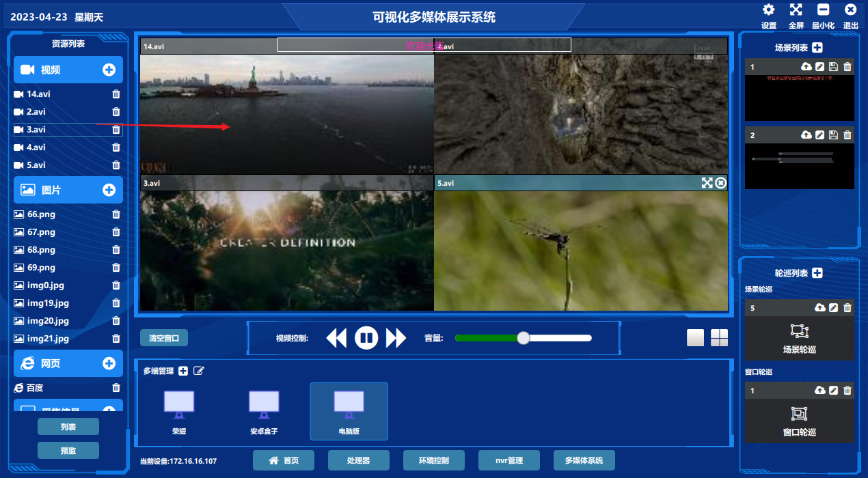Delete 场景轮巡 item 5
The image size is (868, 478).
point(847,308)
